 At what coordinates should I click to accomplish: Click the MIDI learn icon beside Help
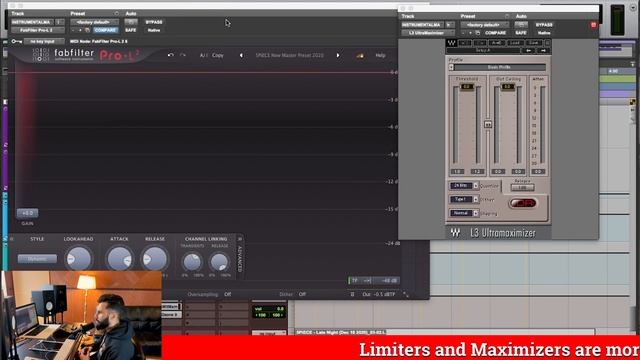pos(360,55)
